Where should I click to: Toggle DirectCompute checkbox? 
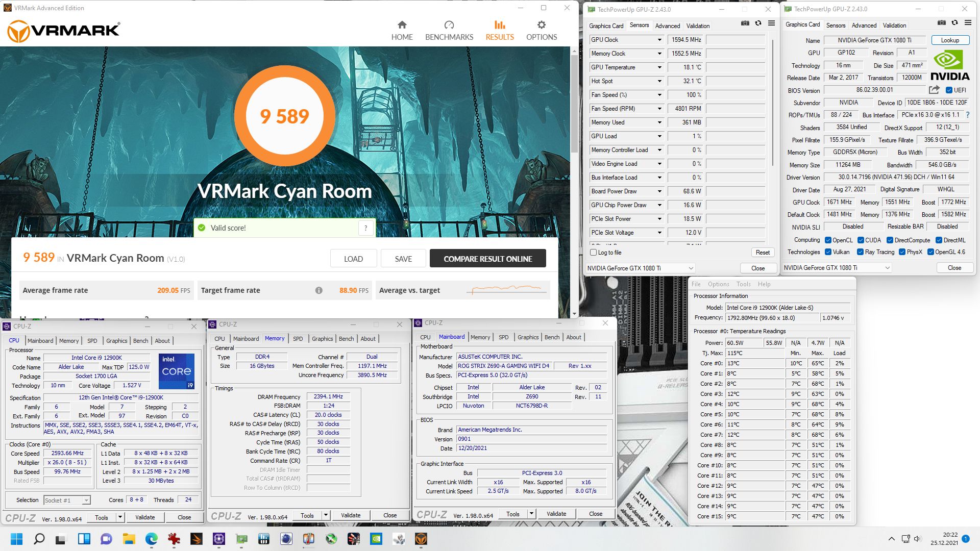click(x=890, y=240)
